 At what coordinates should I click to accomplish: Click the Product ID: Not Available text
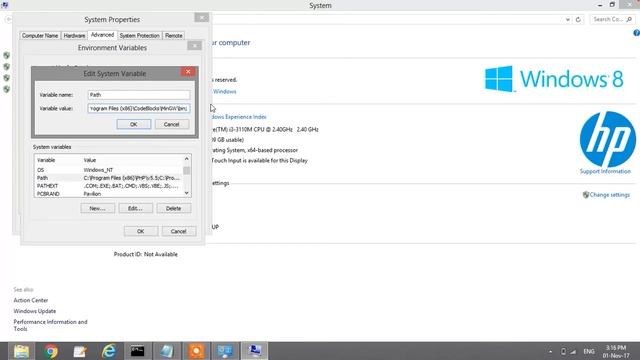click(145, 254)
